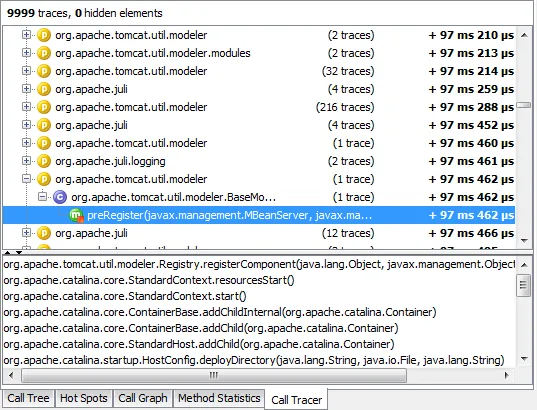Click the stack line ContainerBase.addChildInternal
This screenshot has width=537, height=410.
point(220,312)
